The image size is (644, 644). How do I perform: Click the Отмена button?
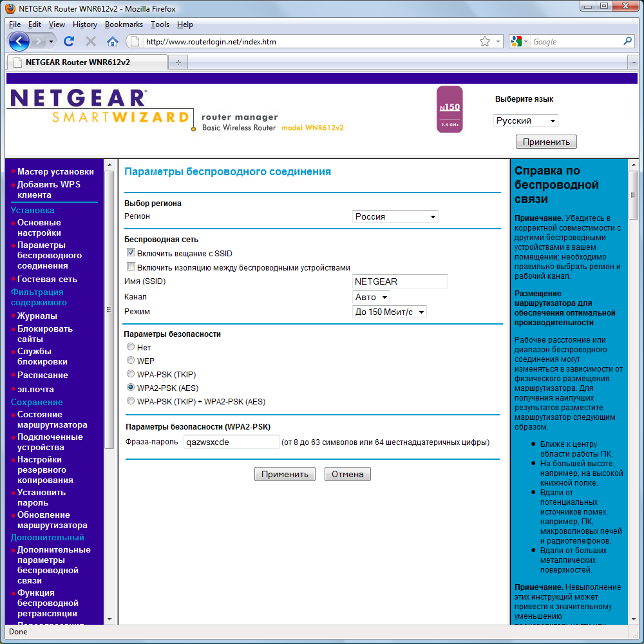click(x=348, y=474)
